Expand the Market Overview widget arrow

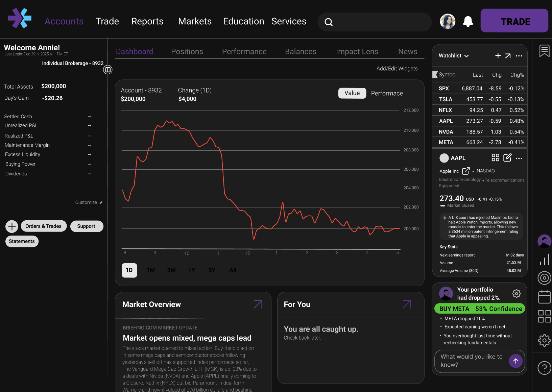click(258, 304)
